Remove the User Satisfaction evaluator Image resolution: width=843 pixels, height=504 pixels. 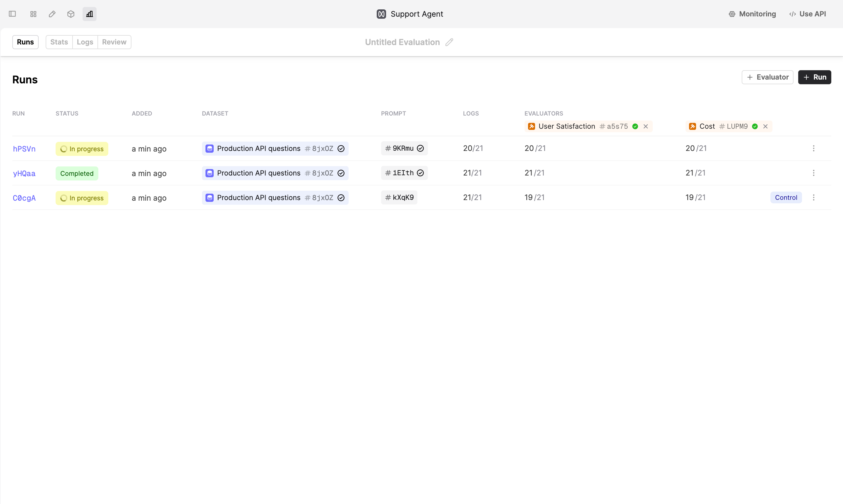(x=646, y=126)
